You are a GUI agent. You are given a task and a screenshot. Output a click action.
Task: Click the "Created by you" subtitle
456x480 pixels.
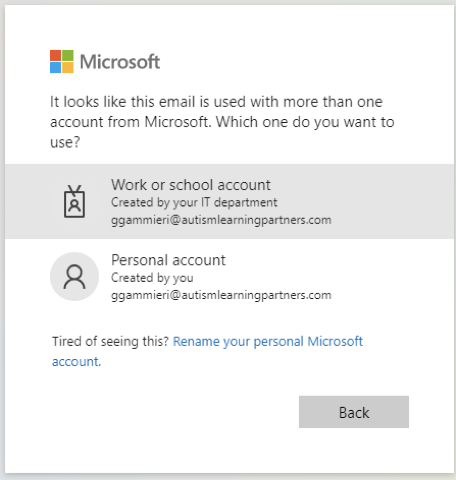(152, 278)
